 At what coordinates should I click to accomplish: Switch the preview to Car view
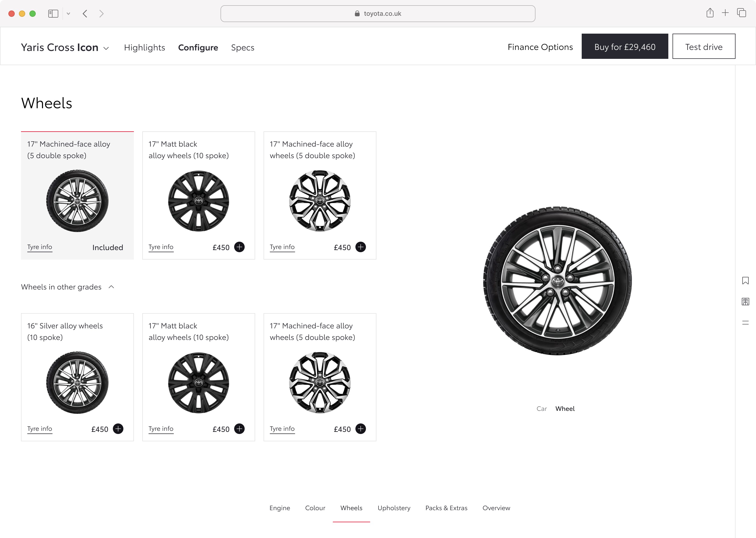coord(542,408)
